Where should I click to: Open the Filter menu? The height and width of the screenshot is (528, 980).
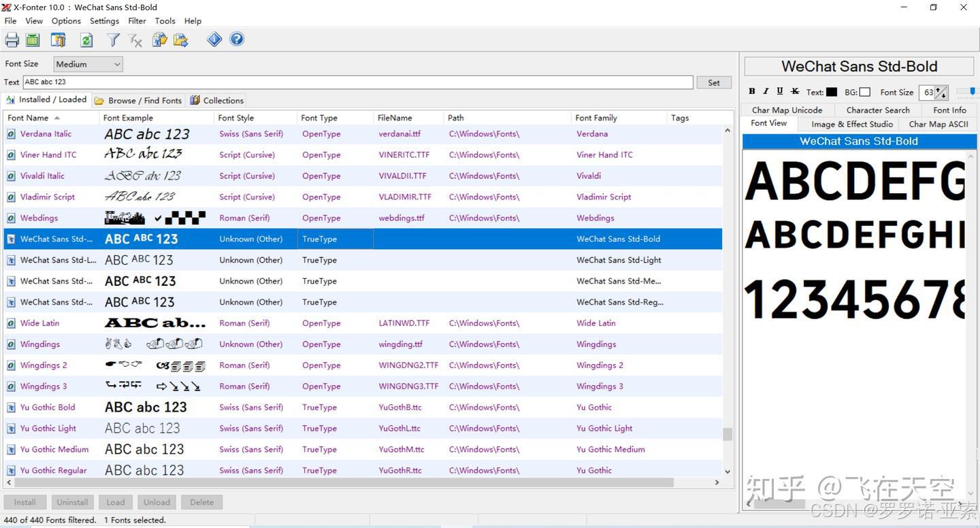[137, 21]
